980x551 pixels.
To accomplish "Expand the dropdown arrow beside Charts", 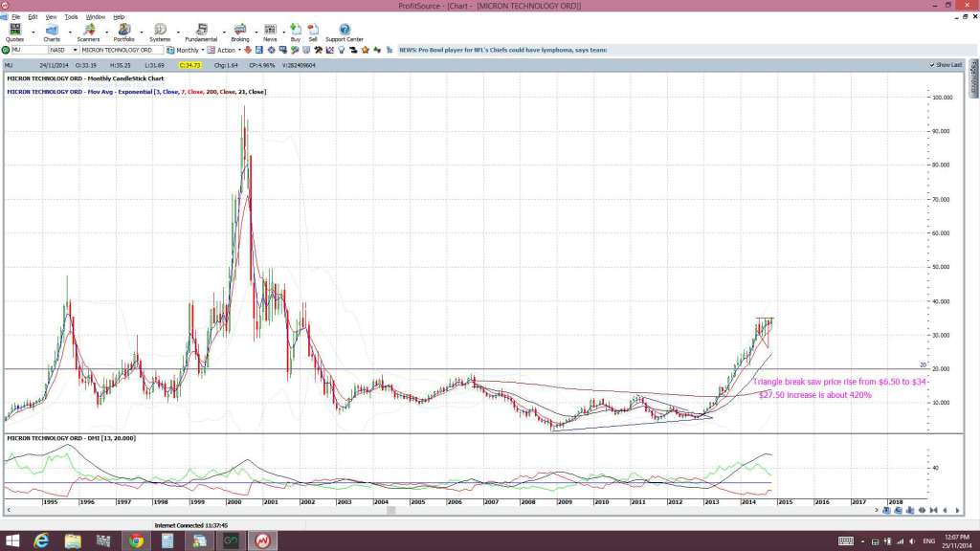I will (x=69, y=32).
